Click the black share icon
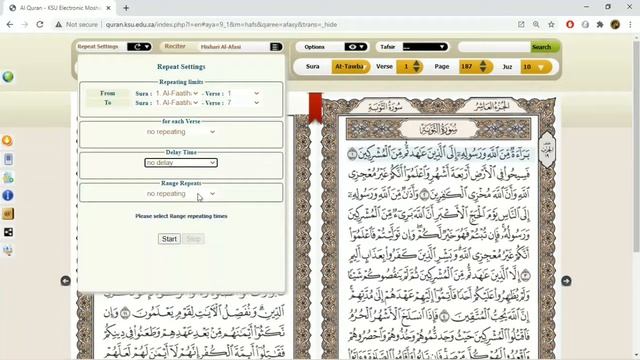Image resolution: width=640 pixels, height=360 pixels. point(8,232)
